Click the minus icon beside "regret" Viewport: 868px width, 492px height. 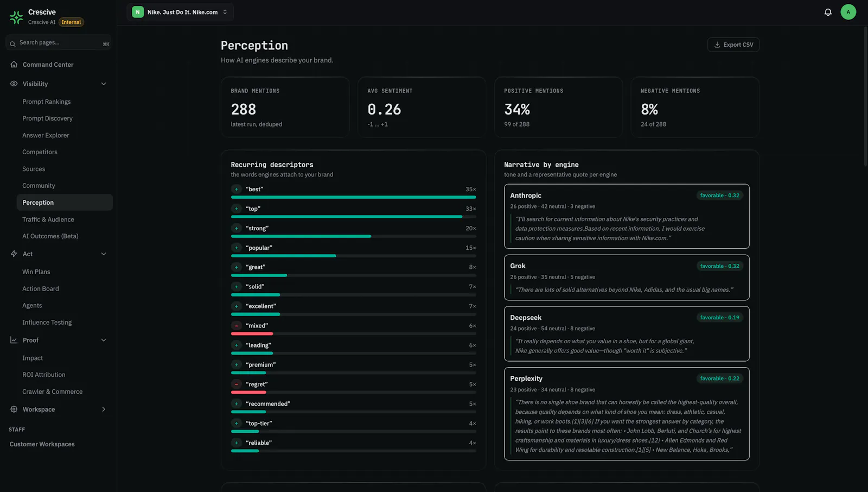pos(237,384)
